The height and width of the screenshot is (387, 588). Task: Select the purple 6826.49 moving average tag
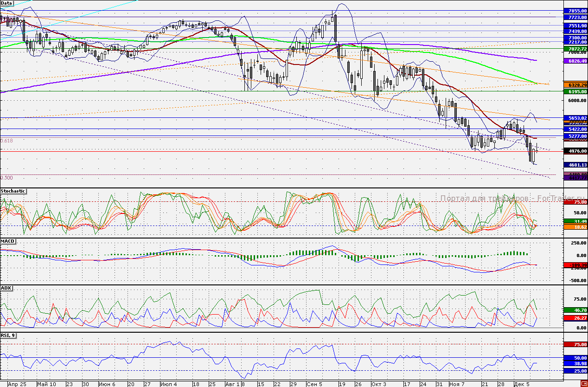[575, 61]
